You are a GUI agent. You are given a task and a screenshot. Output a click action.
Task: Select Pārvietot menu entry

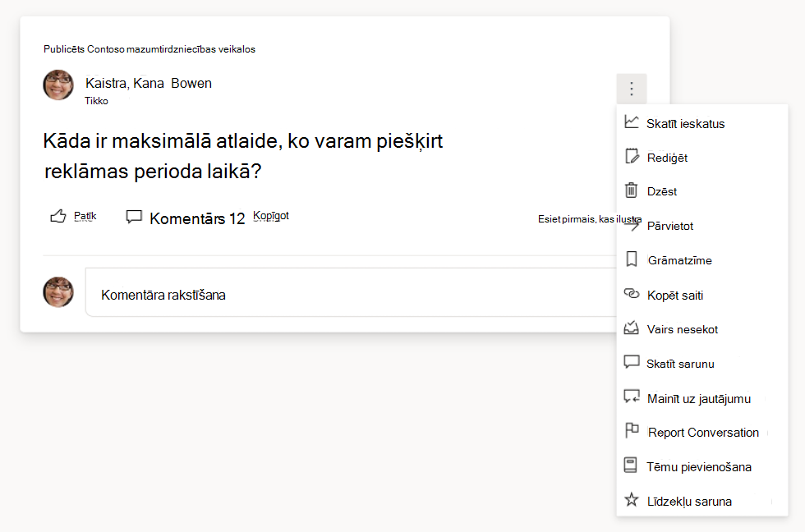[x=701, y=226]
